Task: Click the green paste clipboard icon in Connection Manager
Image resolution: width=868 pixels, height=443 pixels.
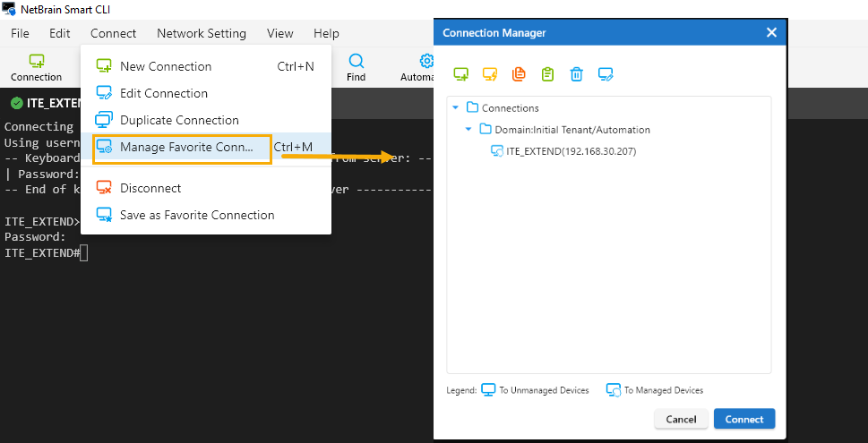Action: click(x=547, y=74)
